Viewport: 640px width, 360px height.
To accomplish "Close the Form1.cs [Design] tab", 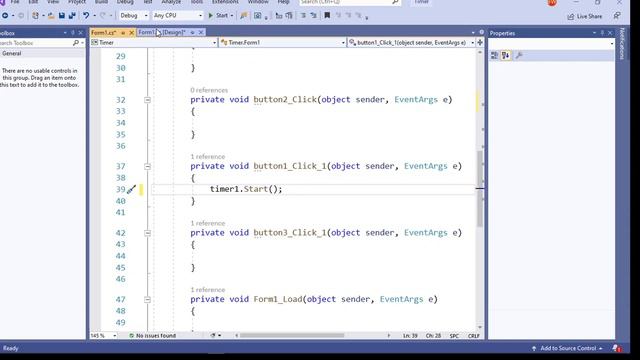I will pyautogui.click(x=201, y=32).
